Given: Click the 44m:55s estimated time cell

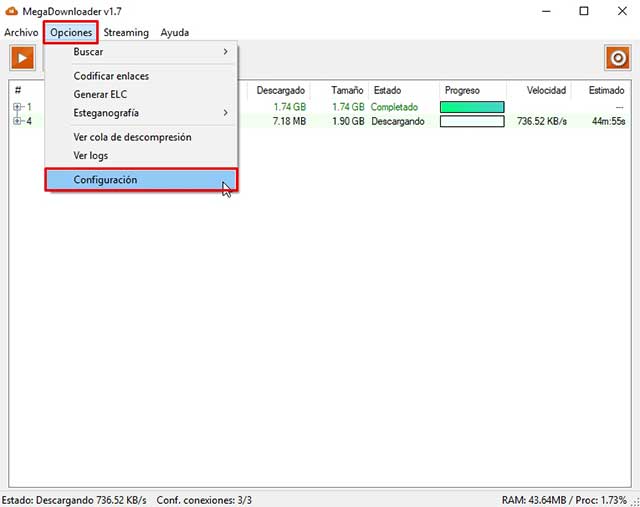Looking at the screenshot, I should (x=609, y=121).
